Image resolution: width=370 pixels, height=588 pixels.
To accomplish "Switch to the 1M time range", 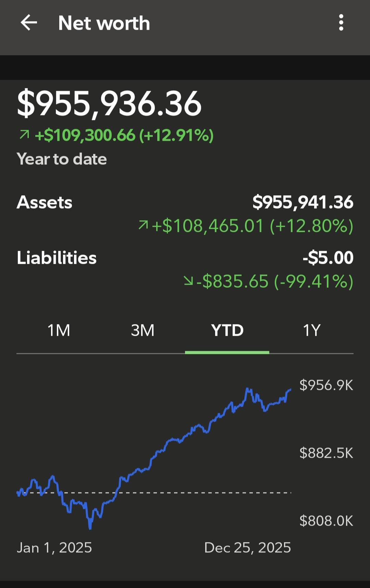I will (59, 331).
